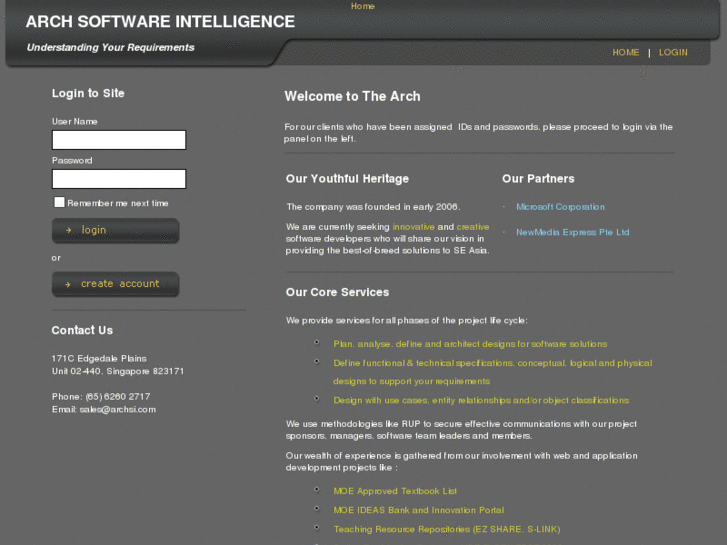Click the Our Youthful Heritage heading

347,179
